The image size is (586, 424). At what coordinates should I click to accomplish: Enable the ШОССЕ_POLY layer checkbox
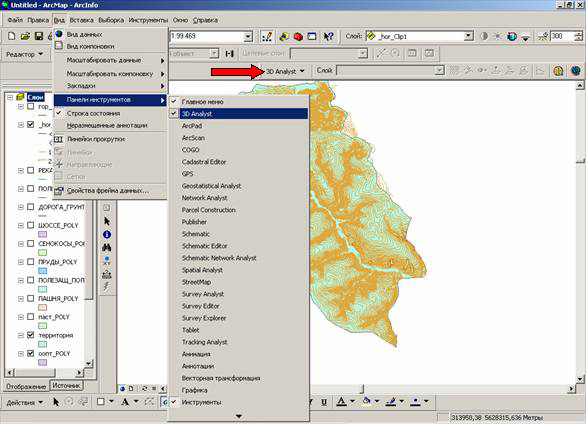pyautogui.click(x=31, y=225)
